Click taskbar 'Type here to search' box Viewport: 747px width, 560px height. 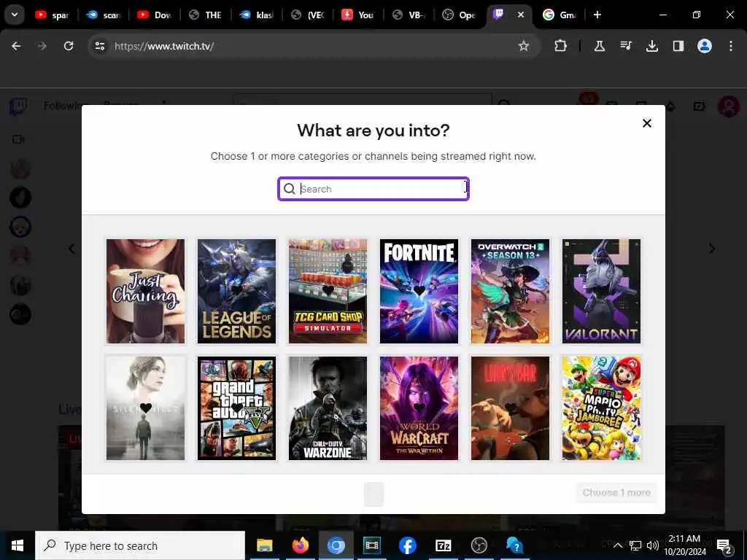pos(140,545)
